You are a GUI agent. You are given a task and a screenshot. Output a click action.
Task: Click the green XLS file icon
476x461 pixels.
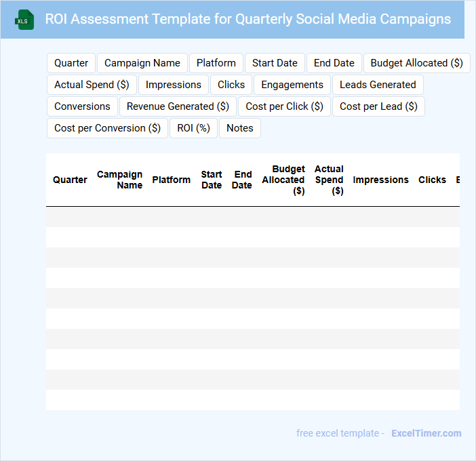24,20
